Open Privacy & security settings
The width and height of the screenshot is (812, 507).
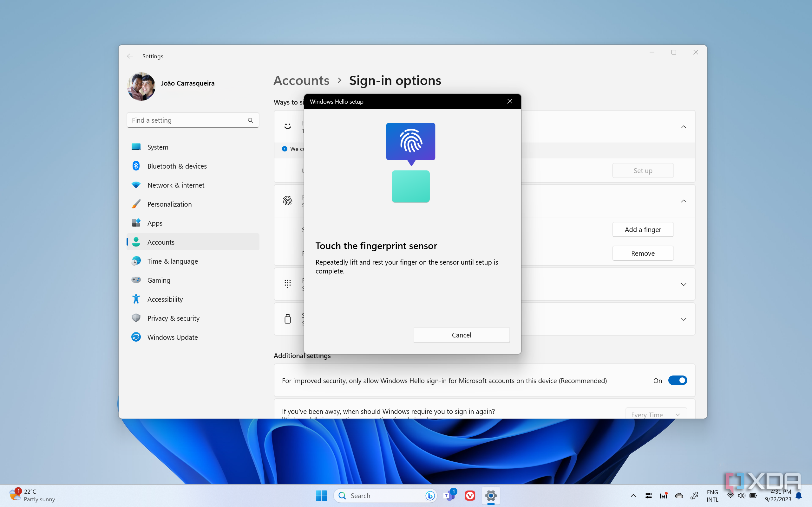pyautogui.click(x=173, y=318)
